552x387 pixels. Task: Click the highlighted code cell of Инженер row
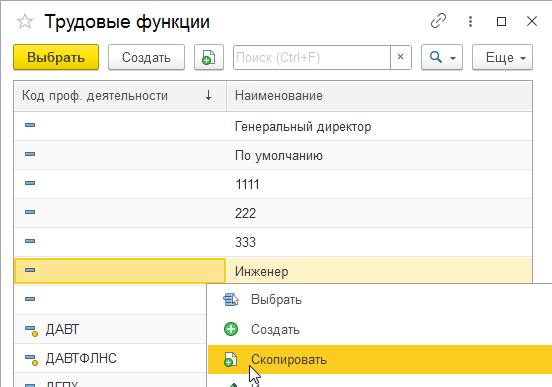click(x=120, y=271)
